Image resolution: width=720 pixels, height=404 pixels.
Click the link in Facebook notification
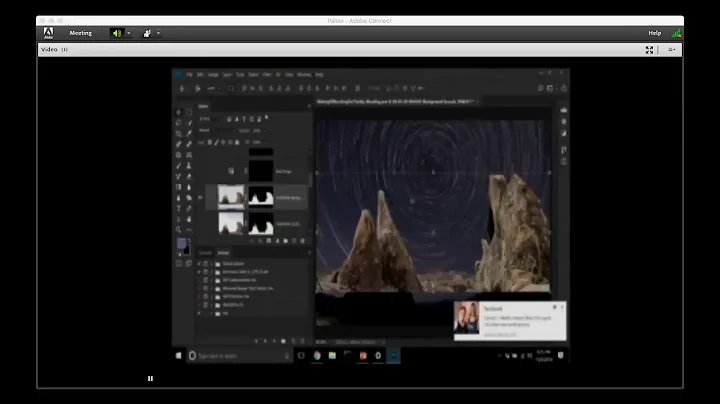(x=500, y=334)
